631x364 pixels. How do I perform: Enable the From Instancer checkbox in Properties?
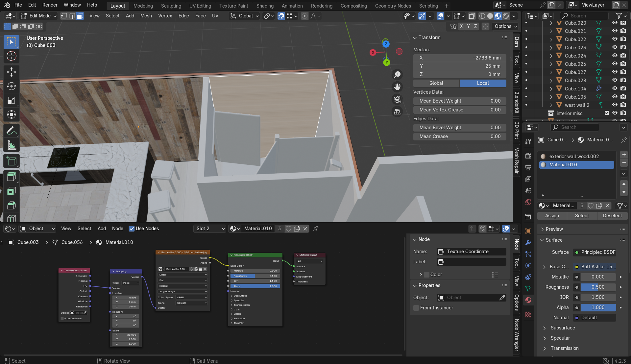pyautogui.click(x=416, y=308)
